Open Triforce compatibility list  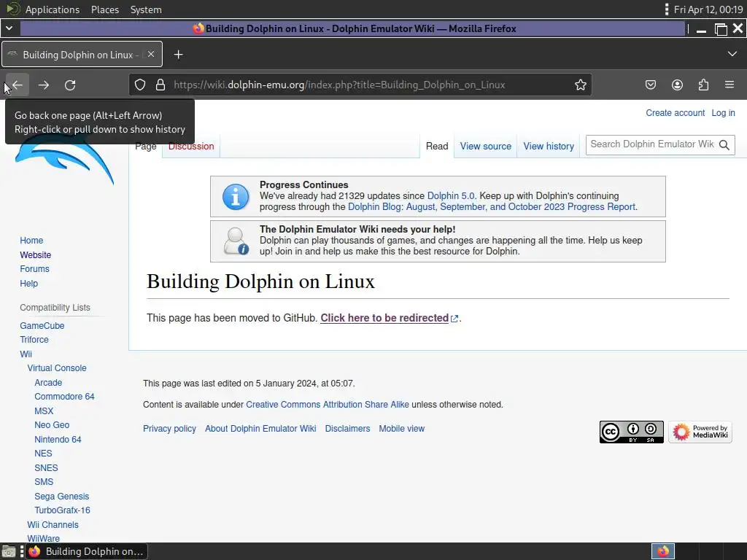(34, 340)
